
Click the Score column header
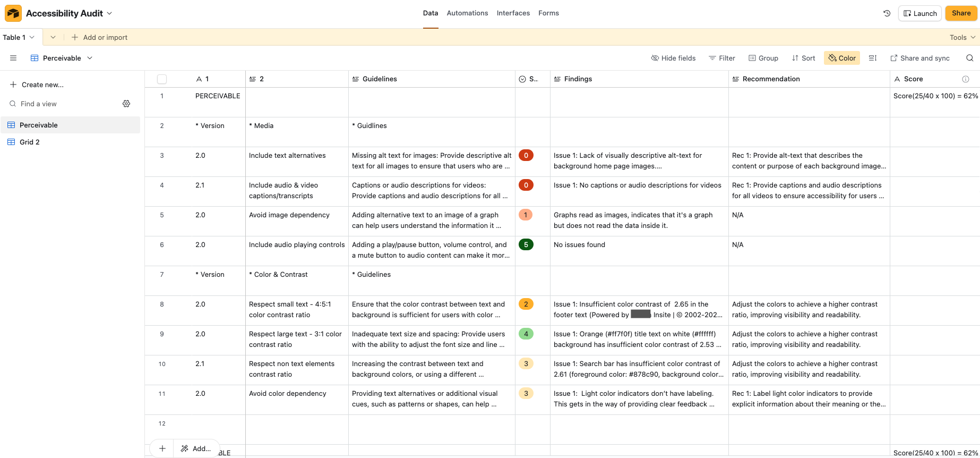(x=934, y=79)
